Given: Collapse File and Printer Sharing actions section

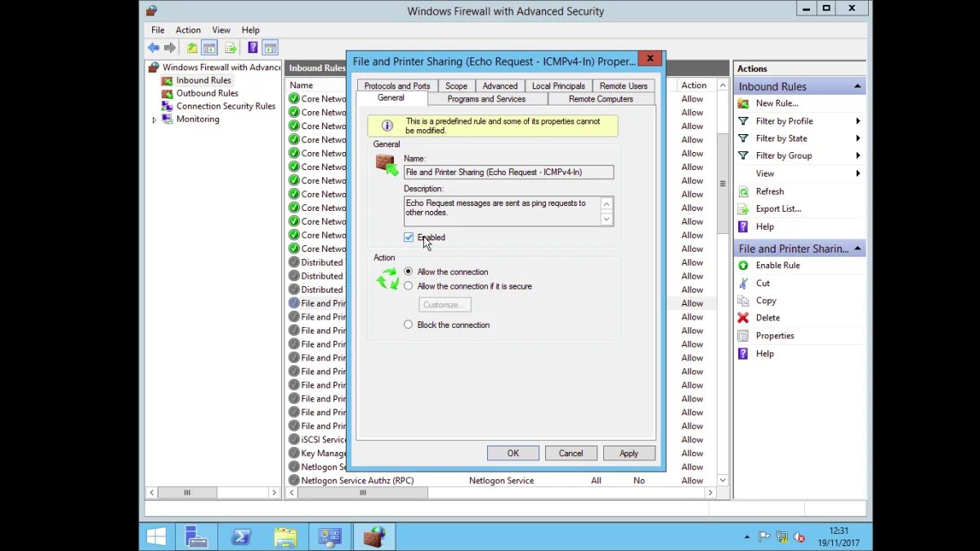Looking at the screenshot, I should (x=857, y=249).
